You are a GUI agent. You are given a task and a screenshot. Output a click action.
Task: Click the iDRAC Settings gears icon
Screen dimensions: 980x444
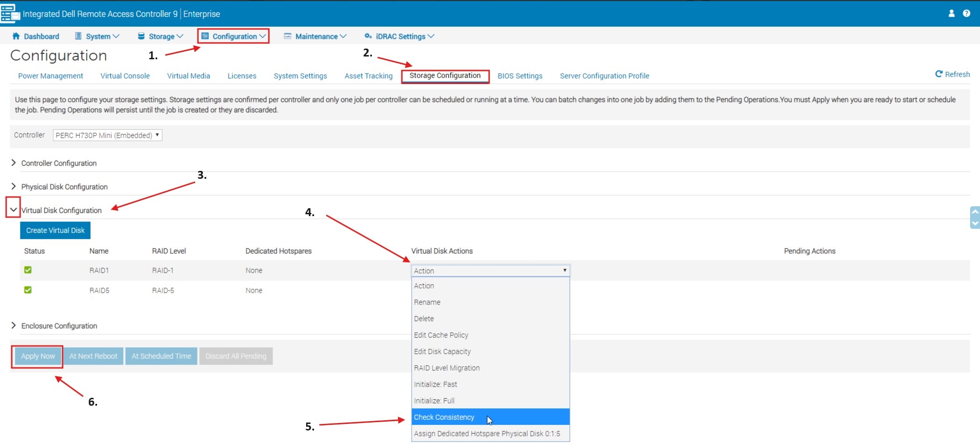click(x=368, y=36)
